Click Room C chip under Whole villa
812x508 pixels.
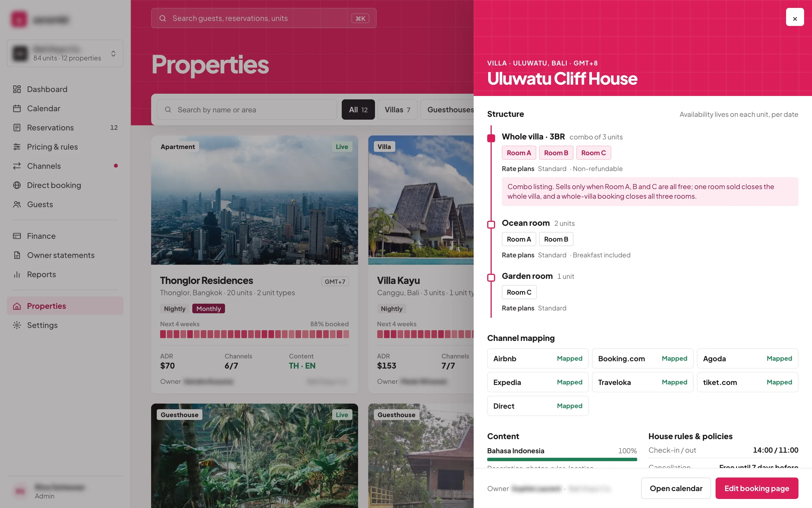(x=593, y=152)
